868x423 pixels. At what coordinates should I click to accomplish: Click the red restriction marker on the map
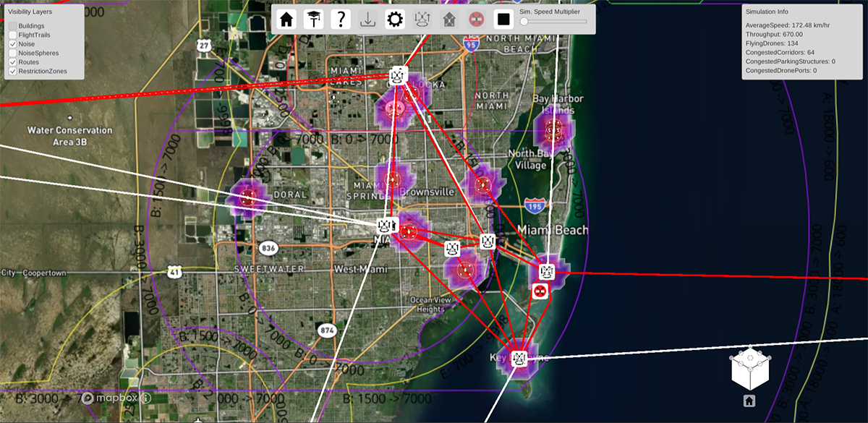coord(540,291)
